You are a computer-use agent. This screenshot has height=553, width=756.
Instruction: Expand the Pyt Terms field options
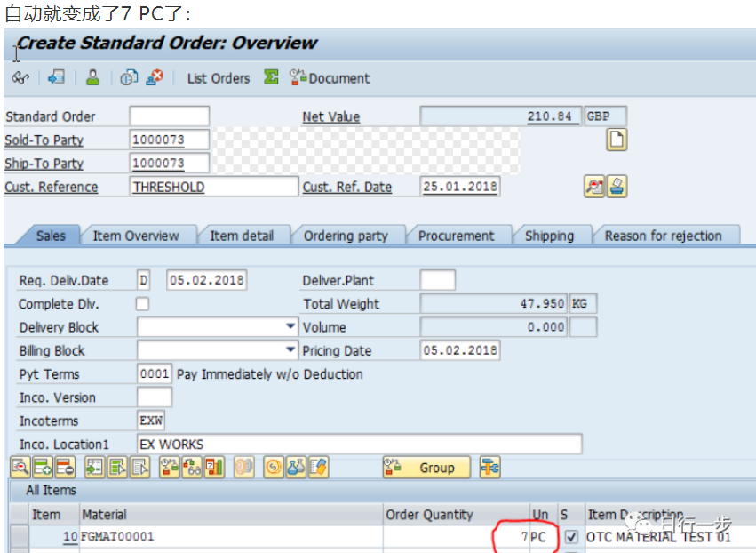155,373
